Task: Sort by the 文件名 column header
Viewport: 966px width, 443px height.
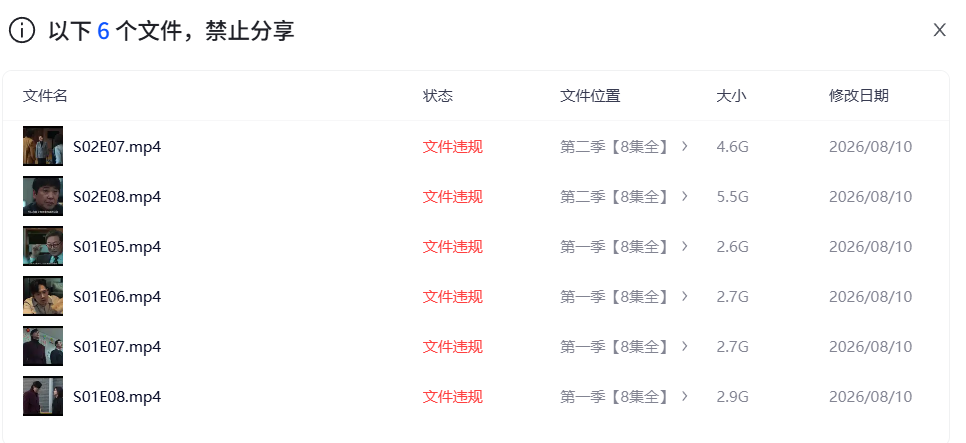Action: [45, 96]
